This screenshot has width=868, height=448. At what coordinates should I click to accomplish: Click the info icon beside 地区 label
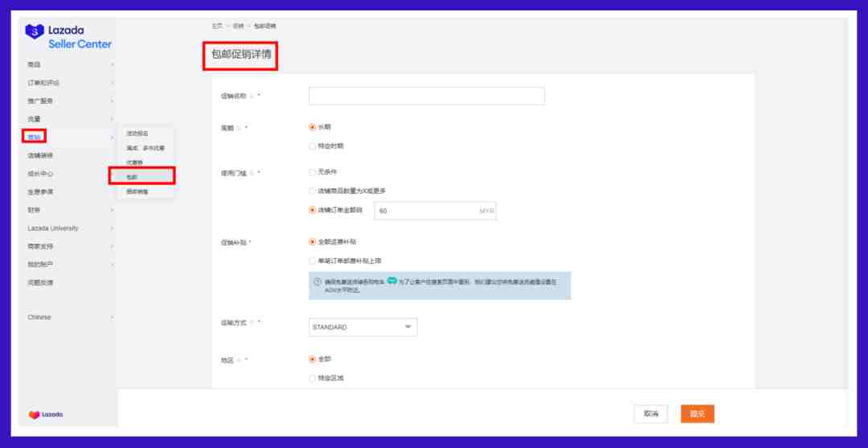(x=240, y=360)
